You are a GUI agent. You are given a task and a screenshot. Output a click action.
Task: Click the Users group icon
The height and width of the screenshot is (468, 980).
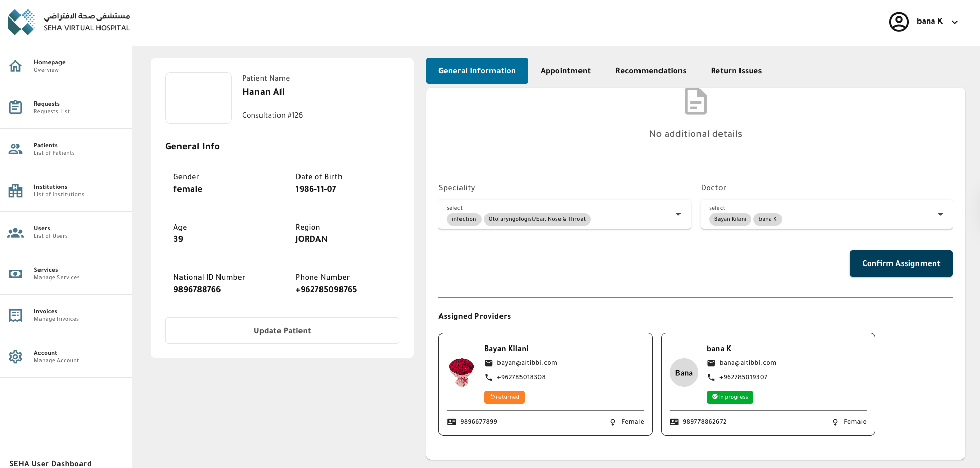click(x=15, y=232)
